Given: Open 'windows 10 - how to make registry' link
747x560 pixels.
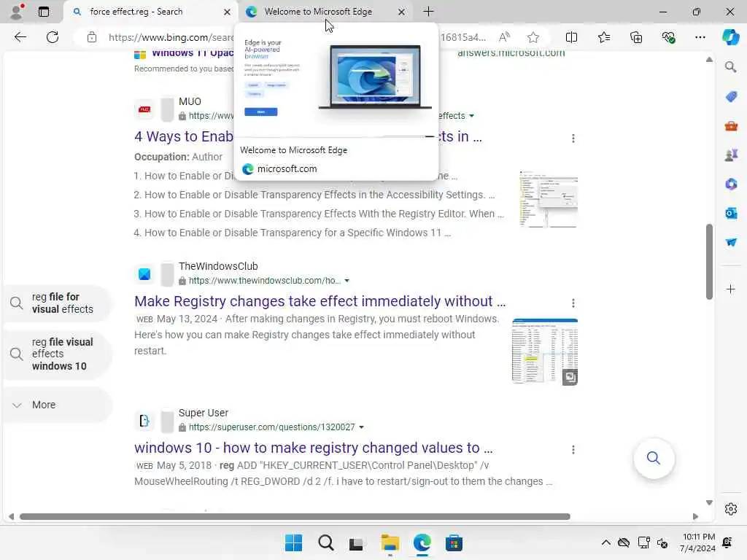Looking at the screenshot, I should [314, 448].
